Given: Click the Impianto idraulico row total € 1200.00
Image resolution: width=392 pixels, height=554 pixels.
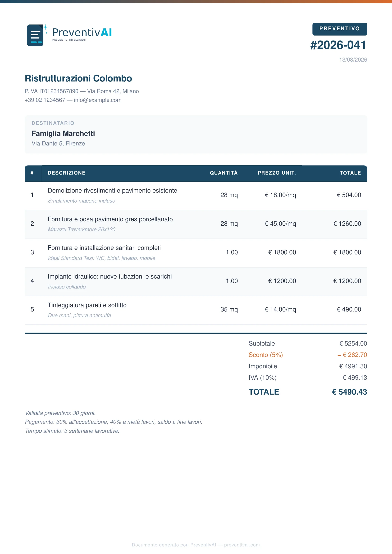Looking at the screenshot, I should pyautogui.click(x=347, y=281).
